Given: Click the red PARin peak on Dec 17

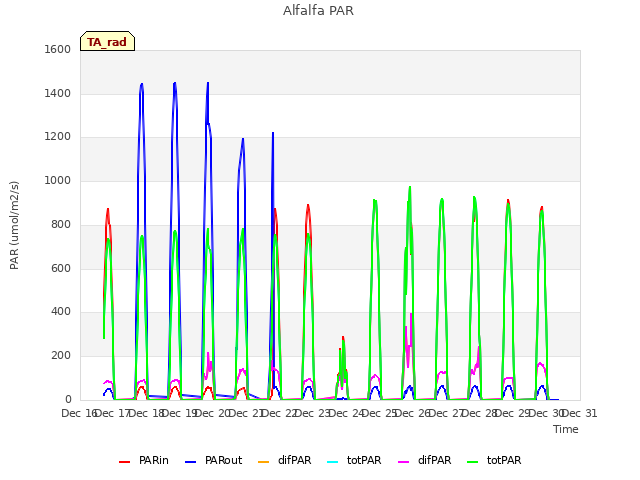Looking at the screenshot, I should 108,209.
